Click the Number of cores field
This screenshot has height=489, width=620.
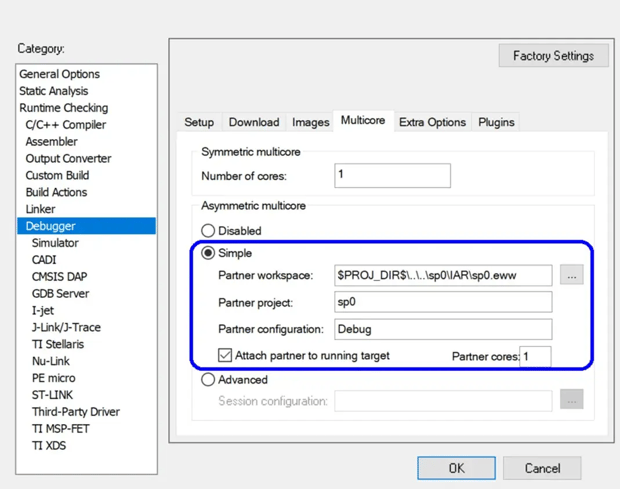(x=392, y=176)
